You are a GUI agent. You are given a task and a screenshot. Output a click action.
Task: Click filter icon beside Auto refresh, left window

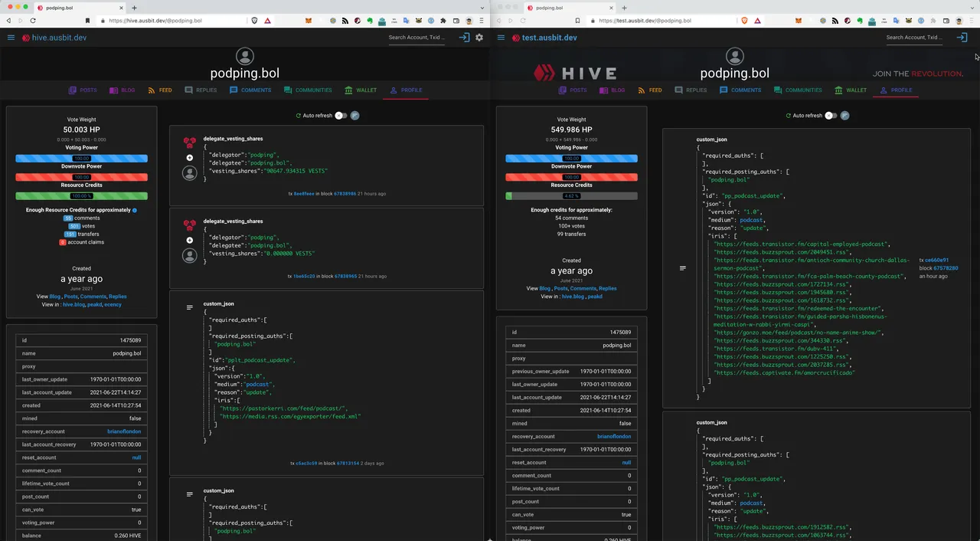pos(355,116)
